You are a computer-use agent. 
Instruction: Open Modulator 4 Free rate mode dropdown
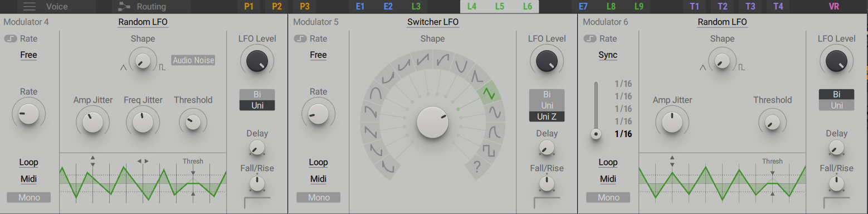click(28, 55)
